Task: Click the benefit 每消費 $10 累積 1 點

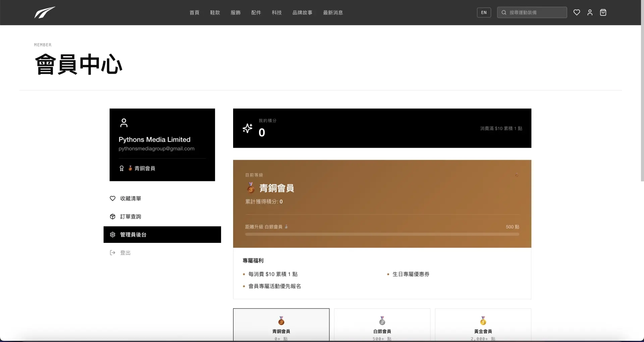Action: point(273,274)
